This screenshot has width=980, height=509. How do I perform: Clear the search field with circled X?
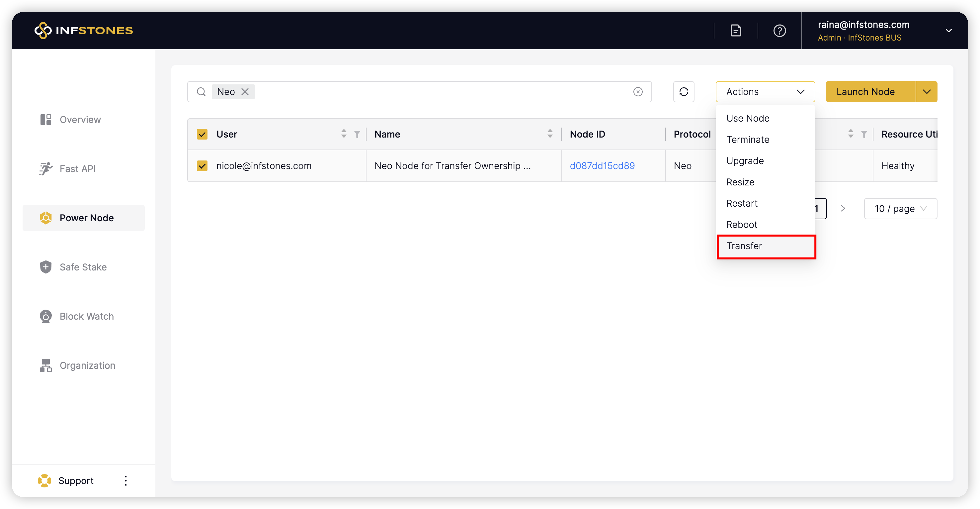click(638, 92)
